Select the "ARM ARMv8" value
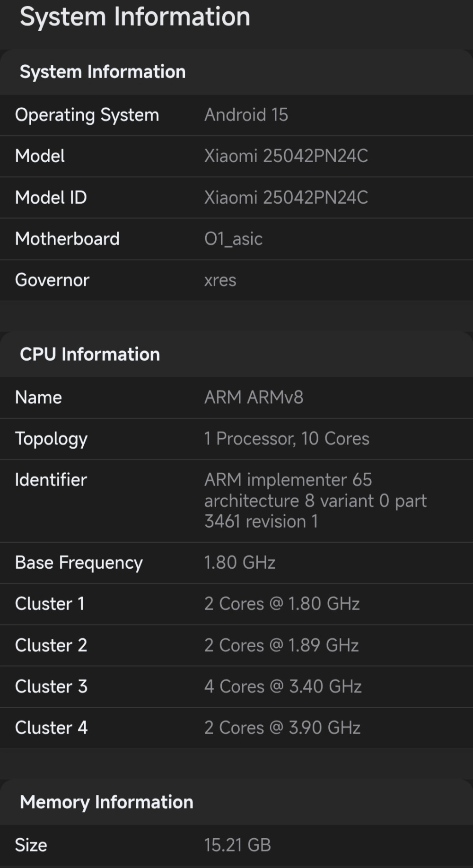Screen dimensions: 473x868 click(x=254, y=398)
